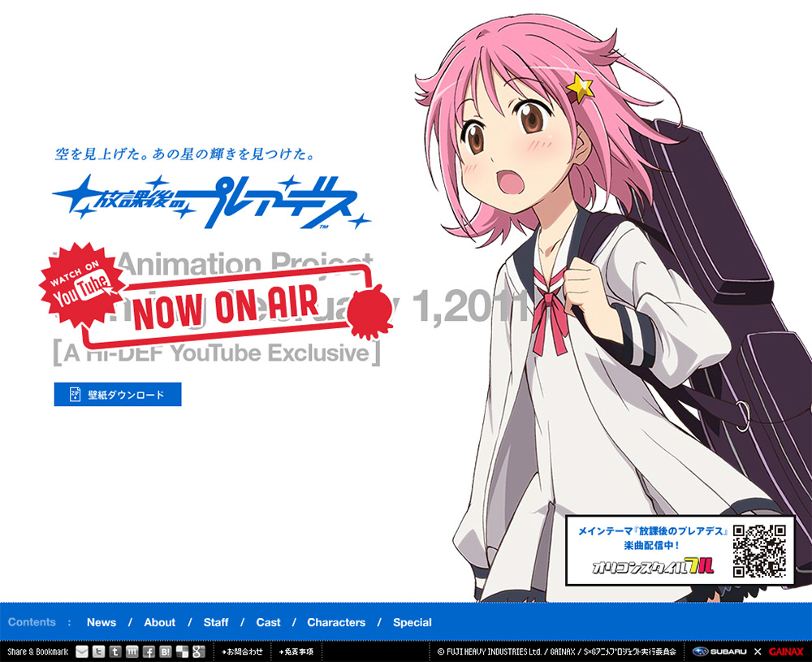Click the ZIP file icon on the download button
The width and height of the screenshot is (812, 662).
click(x=75, y=394)
